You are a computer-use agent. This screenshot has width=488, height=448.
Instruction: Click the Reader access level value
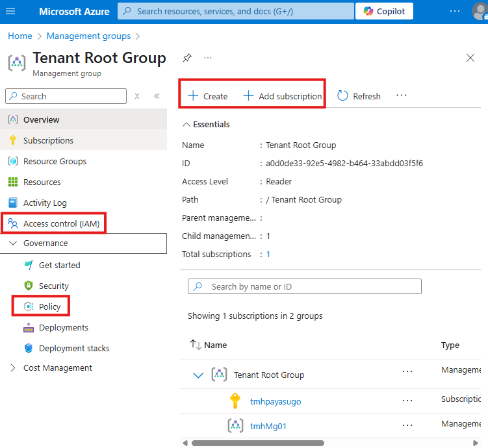279,182
